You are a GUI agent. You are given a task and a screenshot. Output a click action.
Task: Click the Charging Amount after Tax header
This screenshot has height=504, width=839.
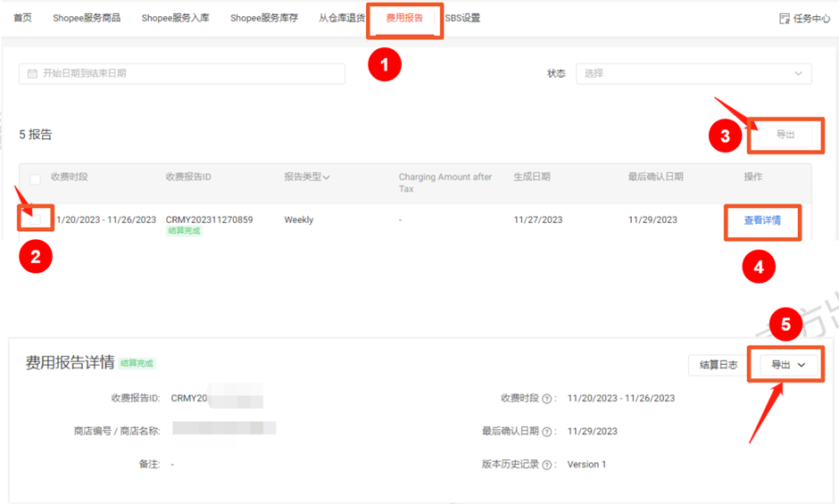pos(445,183)
